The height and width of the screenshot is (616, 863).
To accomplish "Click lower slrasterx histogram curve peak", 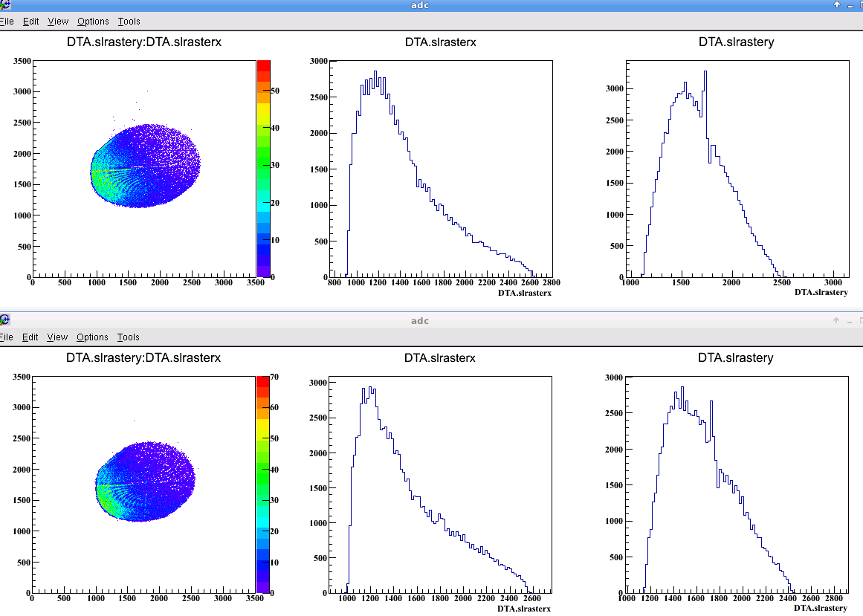I will click(x=370, y=389).
